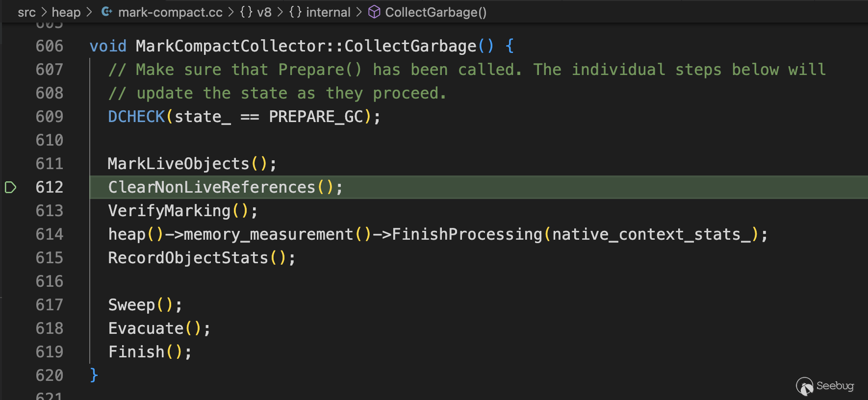
Task: Open the src breadcrumb folder
Action: click(x=26, y=12)
